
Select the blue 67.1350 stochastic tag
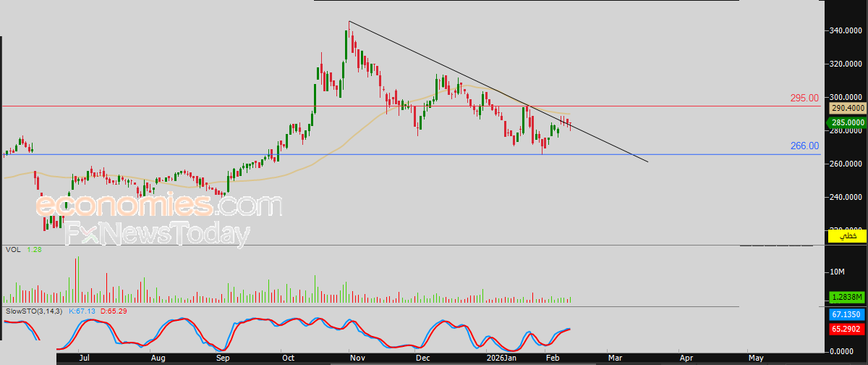tap(846, 316)
